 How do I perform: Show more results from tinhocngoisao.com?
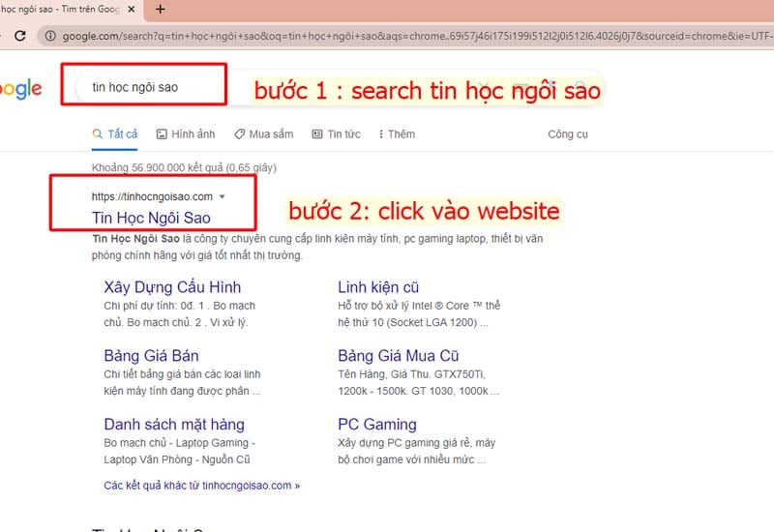(201, 486)
